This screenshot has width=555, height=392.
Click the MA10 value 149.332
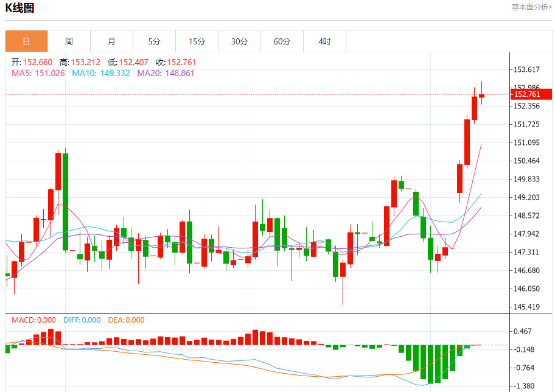point(115,73)
